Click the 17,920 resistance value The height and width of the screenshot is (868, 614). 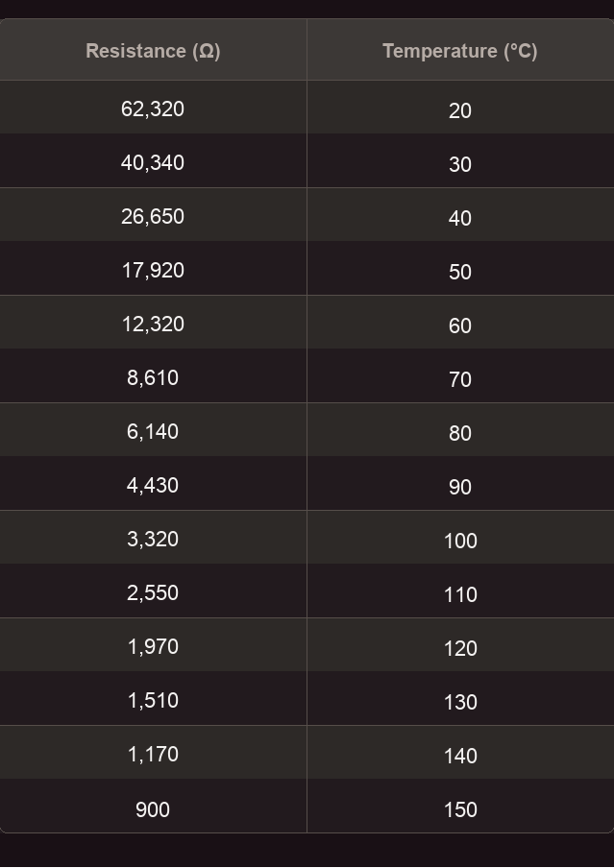[153, 270]
